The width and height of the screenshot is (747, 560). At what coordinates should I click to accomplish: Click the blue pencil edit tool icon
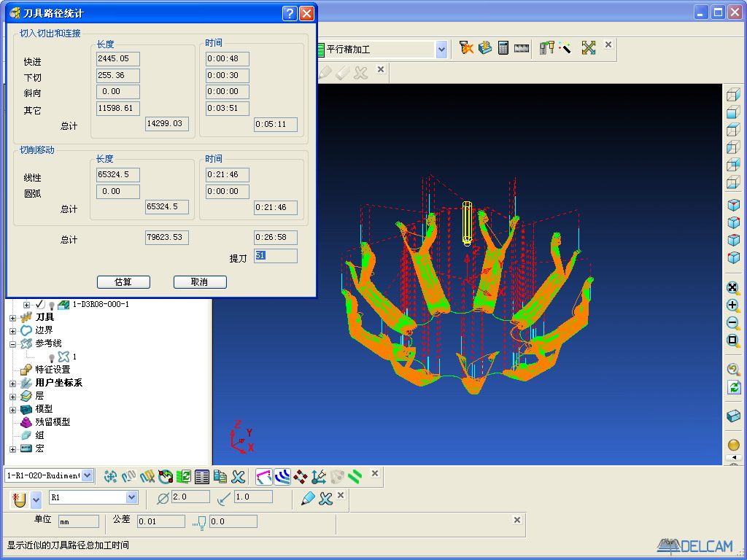click(x=309, y=499)
